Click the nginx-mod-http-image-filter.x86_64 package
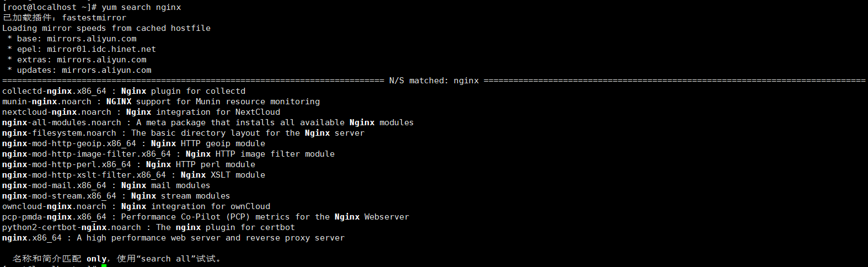This screenshot has width=868, height=267. (87, 154)
